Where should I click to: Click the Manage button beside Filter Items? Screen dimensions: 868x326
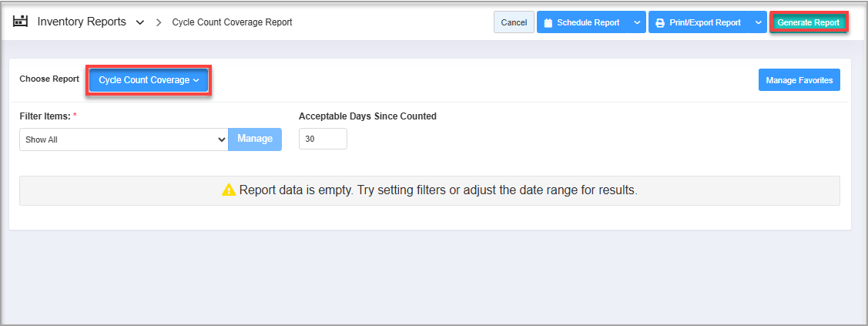click(x=255, y=139)
